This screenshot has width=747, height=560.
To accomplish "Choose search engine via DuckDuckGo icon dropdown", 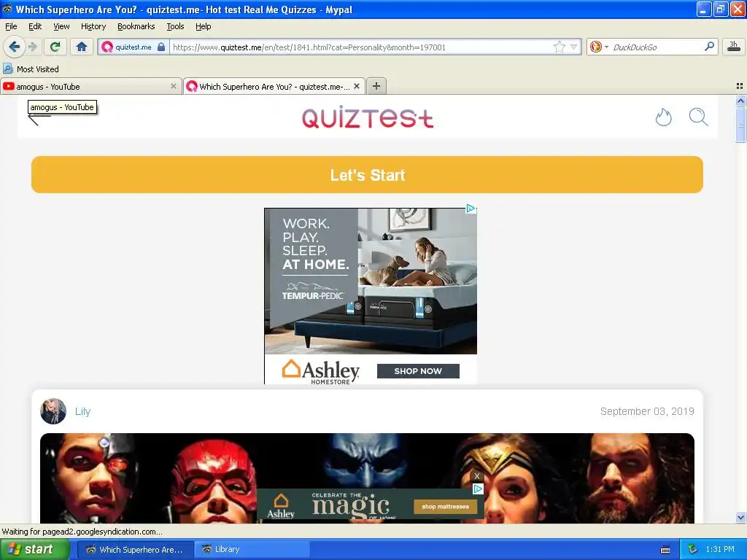I will pos(599,47).
